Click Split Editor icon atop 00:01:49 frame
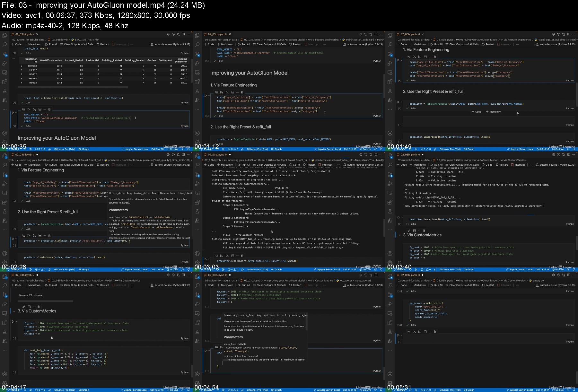 click(x=569, y=34)
